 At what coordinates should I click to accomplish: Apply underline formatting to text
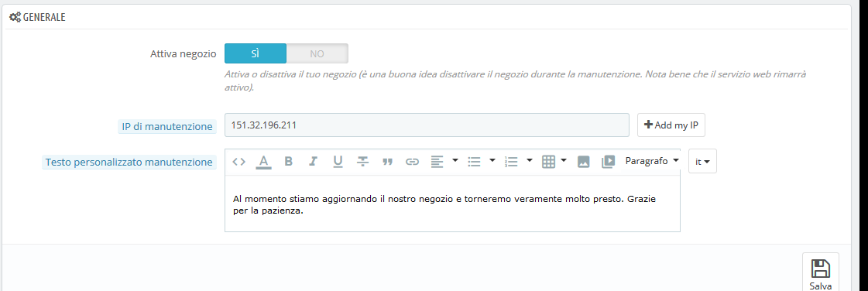(x=338, y=162)
